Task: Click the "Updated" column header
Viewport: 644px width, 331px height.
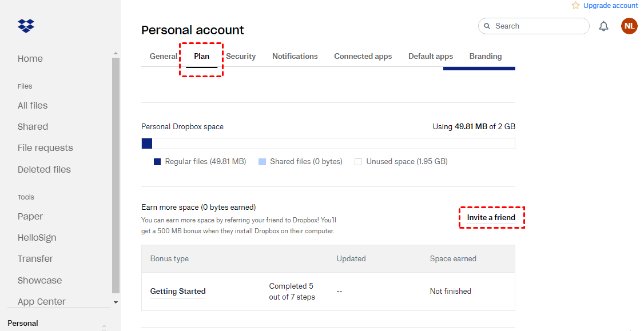Action: point(351,259)
